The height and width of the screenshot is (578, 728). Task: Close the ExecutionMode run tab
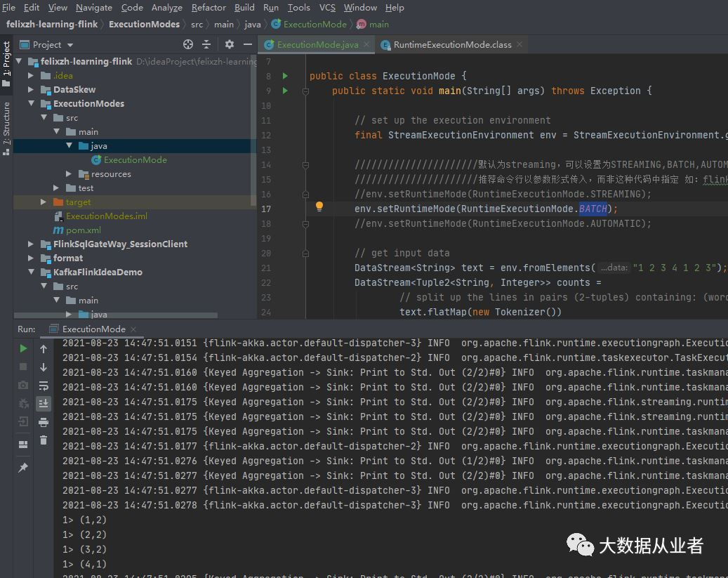[133, 329]
